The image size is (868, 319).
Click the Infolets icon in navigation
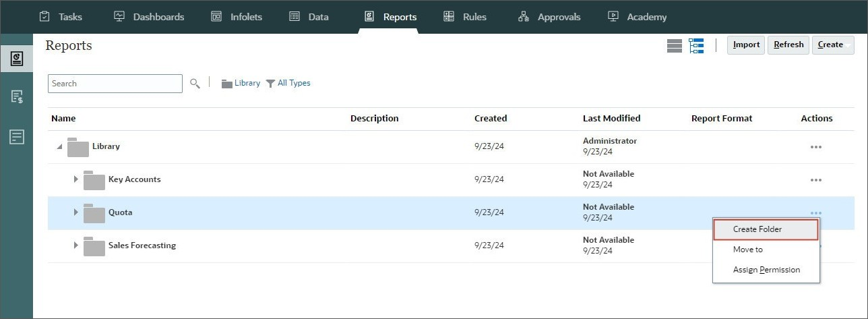[x=216, y=16]
